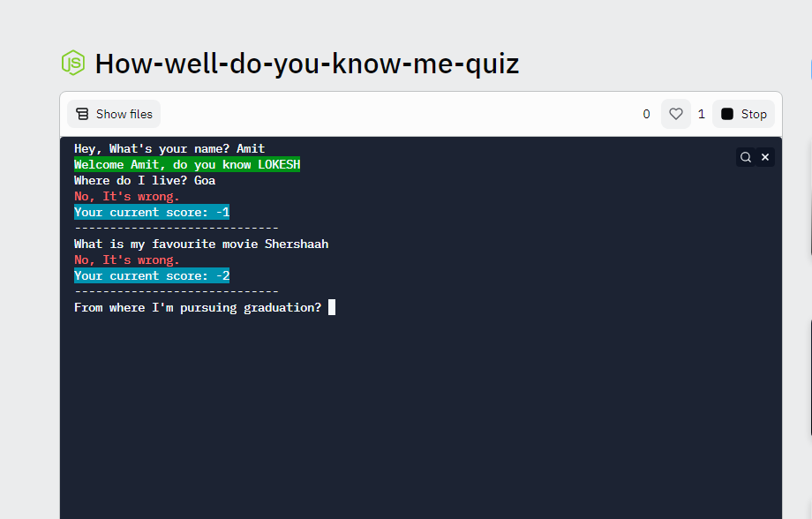The width and height of the screenshot is (812, 519).
Task: Click the like count 1 beside the heart
Action: point(702,114)
